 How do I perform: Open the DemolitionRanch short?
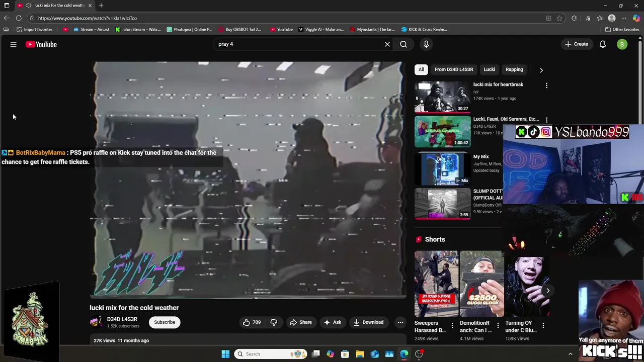click(x=481, y=284)
